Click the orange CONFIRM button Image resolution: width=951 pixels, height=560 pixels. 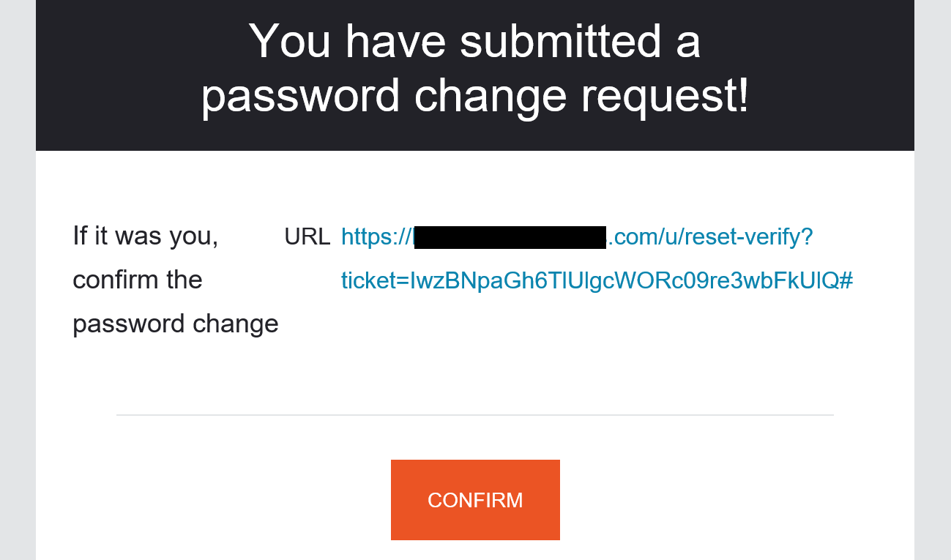click(475, 500)
